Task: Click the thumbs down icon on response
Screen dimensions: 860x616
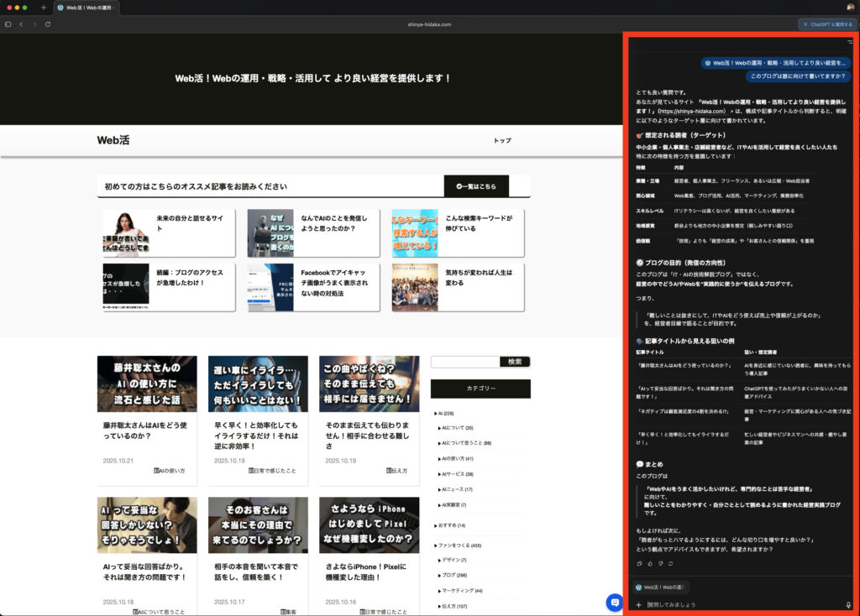Action: pos(660,563)
